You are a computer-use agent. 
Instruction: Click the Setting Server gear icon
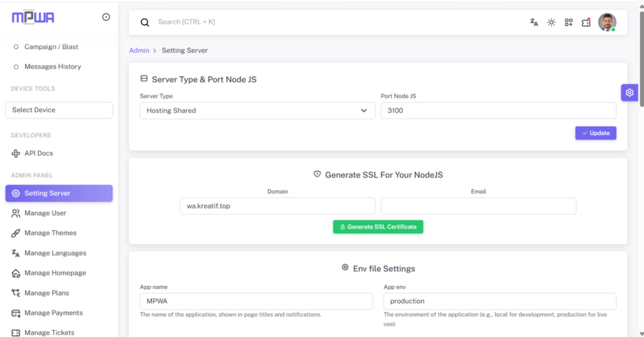pyautogui.click(x=15, y=193)
